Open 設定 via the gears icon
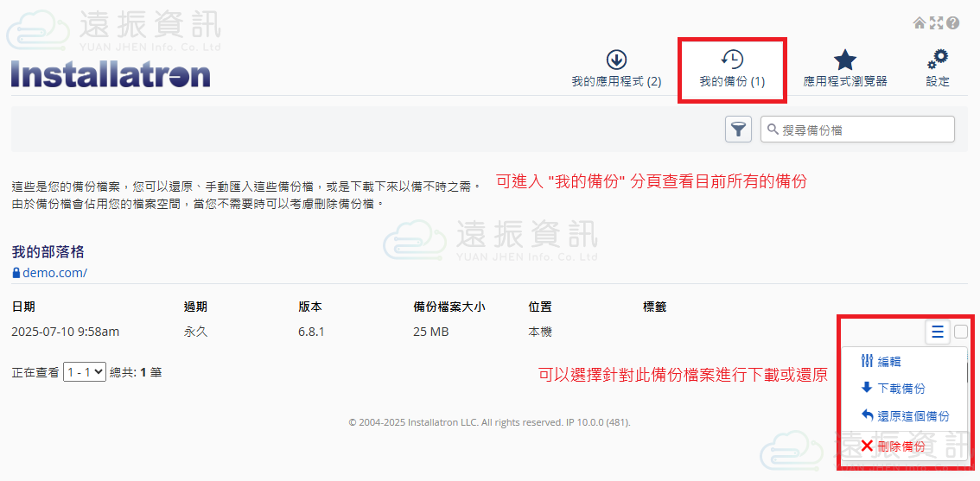Viewport: 980px width, 481px height. coord(938,60)
